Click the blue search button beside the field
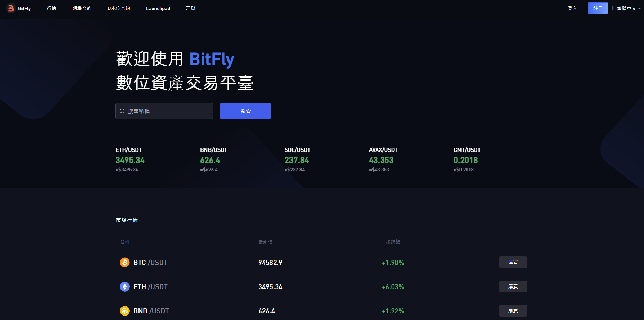Viewport: 644px width, 320px height. tap(245, 111)
